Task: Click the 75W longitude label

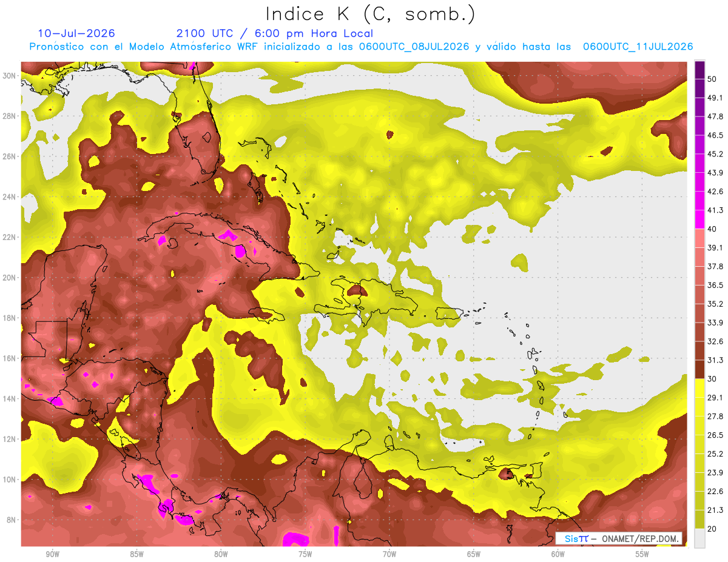Action: click(305, 554)
